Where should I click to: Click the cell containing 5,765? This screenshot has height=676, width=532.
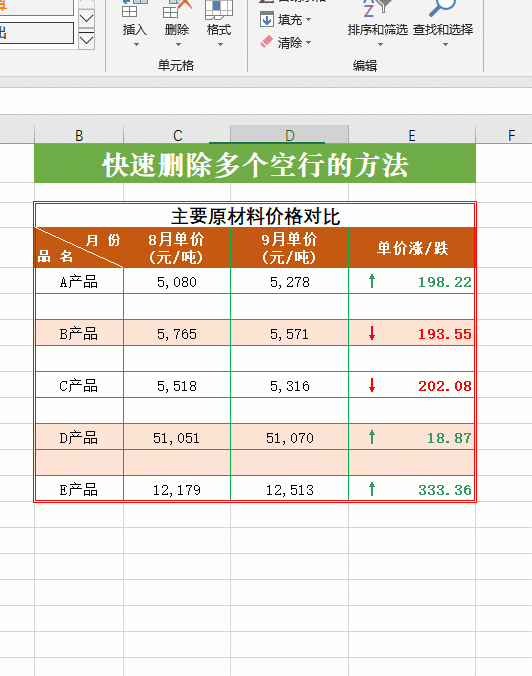177,333
